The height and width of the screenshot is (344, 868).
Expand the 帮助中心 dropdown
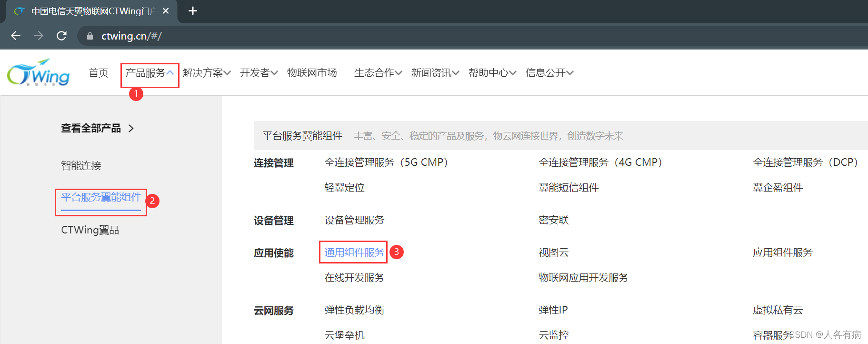point(492,73)
